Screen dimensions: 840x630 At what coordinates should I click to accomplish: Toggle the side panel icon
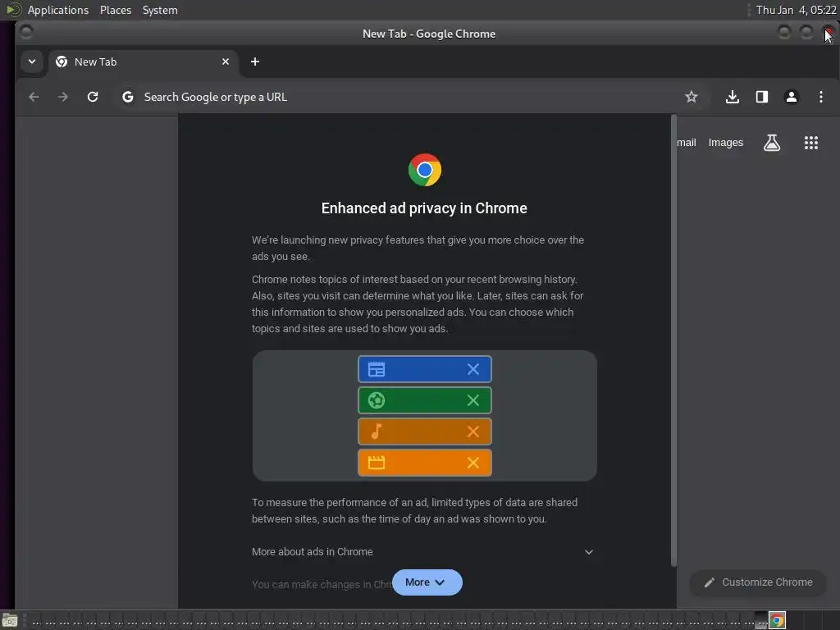[762, 97]
